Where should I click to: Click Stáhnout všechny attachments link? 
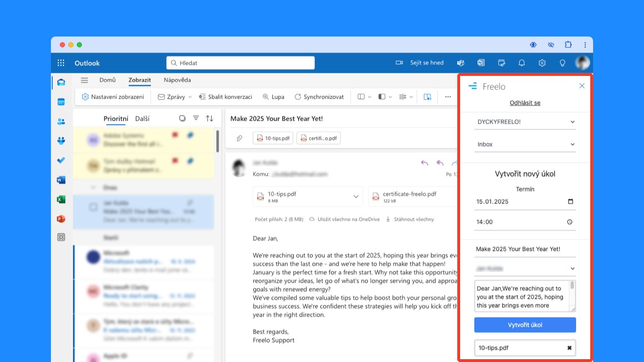pyautogui.click(x=409, y=219)
